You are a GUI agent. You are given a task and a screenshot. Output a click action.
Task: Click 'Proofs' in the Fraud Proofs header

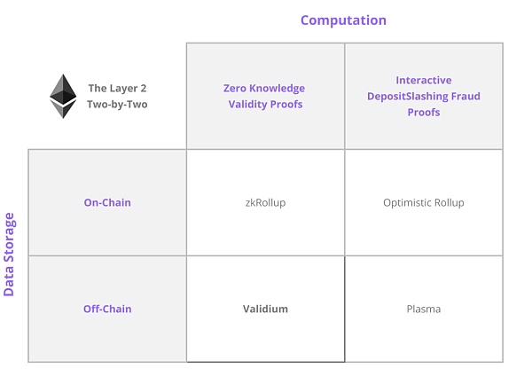423,112
